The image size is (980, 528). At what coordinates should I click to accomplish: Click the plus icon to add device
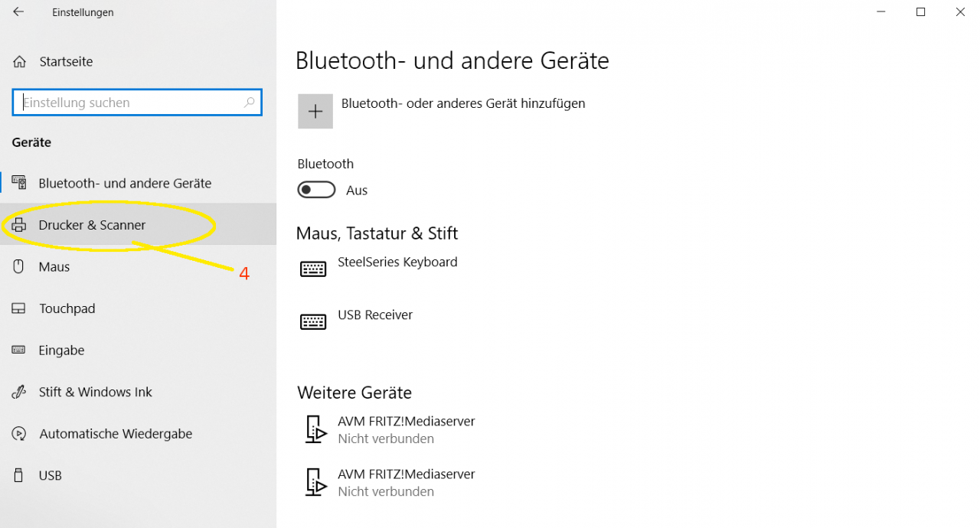(x=315, y=112)
